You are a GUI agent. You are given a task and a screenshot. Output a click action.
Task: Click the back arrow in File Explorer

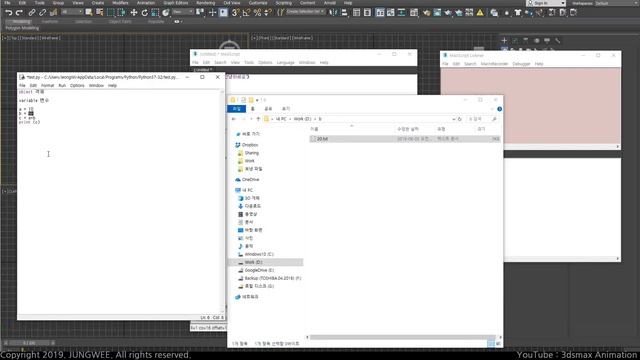click(x=233, y=119)
